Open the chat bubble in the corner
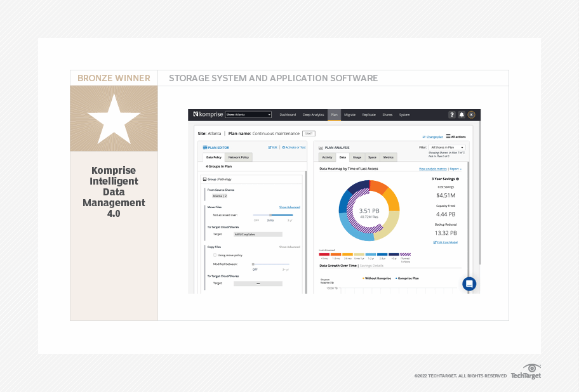The image size is (579, 392). (x=469, y=284)
